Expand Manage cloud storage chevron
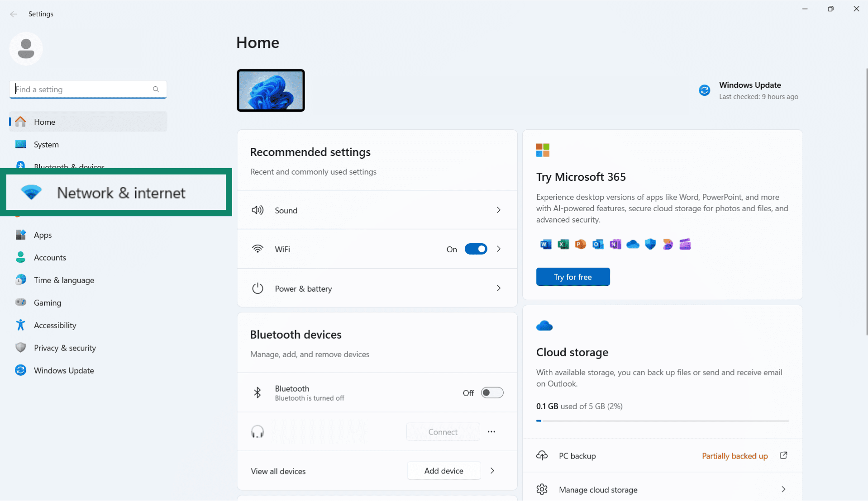Screen dimensions: 868x501 tap(783, 489)
